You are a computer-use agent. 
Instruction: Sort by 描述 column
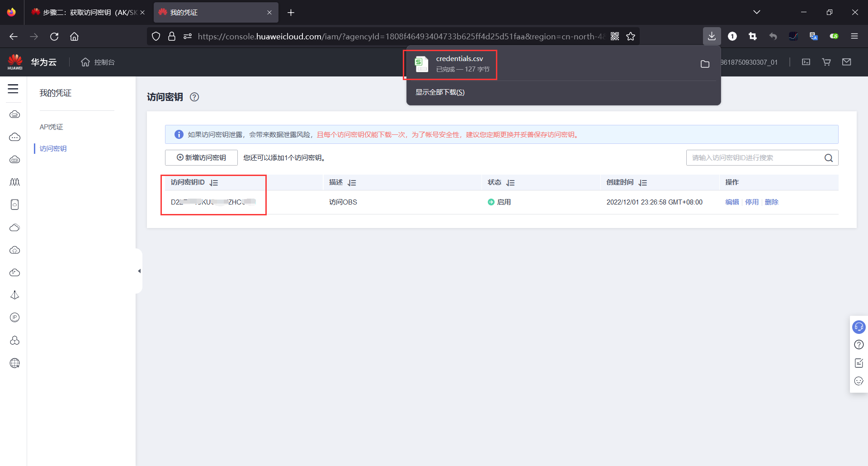coord(352,183)
